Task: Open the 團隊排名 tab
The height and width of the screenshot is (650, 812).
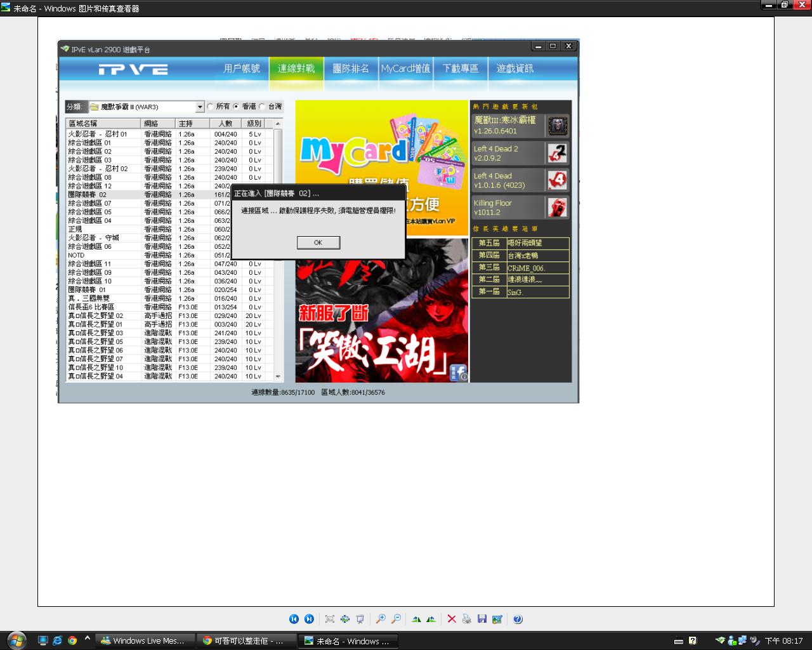Action: (x=351, y=69)
